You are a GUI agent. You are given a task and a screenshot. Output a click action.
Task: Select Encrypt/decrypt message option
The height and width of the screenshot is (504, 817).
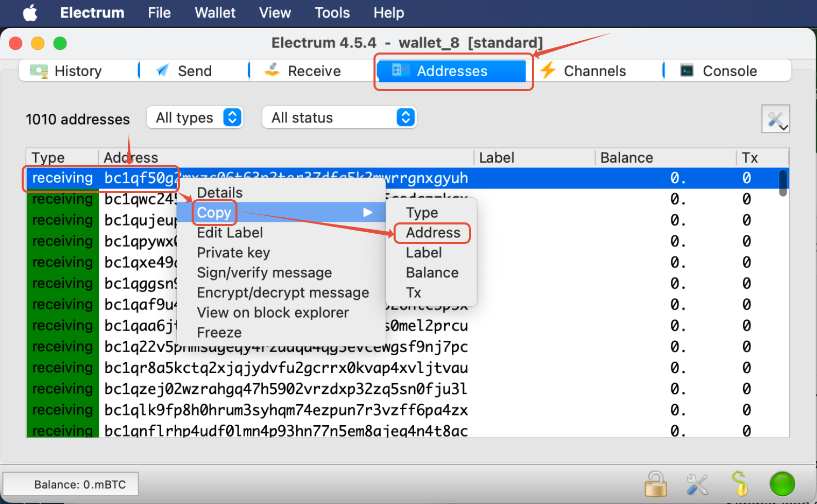point(281,292)
